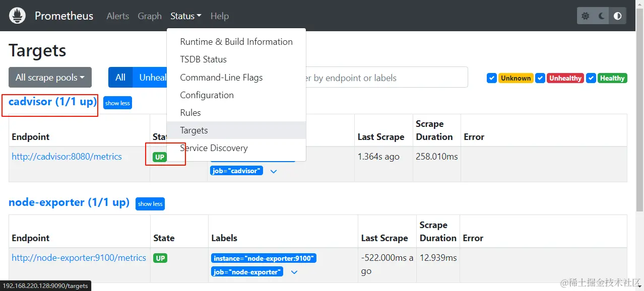Toggle the Healthy state checkbox
This screenshot has width=644, height=291.
[x=591, y=78]
